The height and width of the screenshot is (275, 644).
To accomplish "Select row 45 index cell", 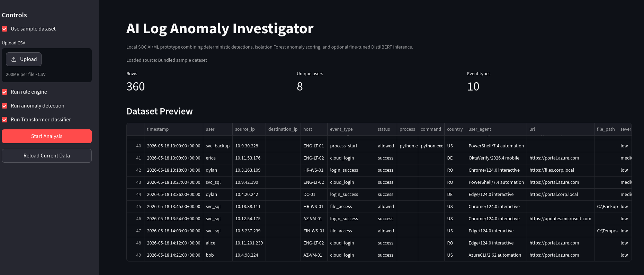I will (135, 207).
